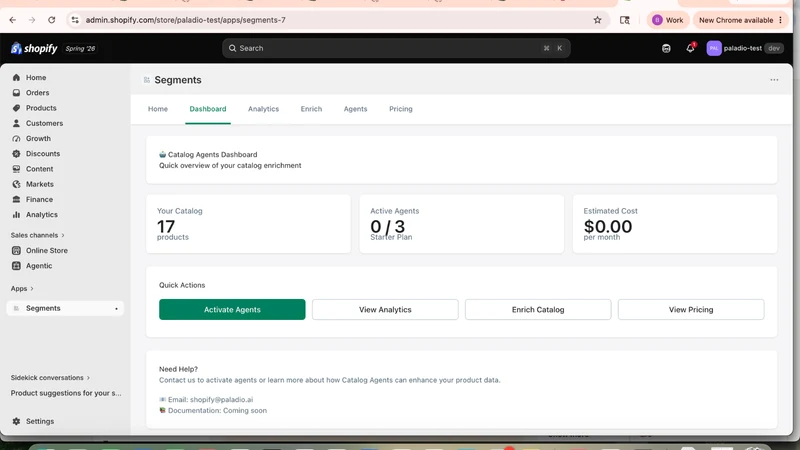Screen dimensions: 800x450
Task: Open Finance in the sidebar
Action: (39, 199)
